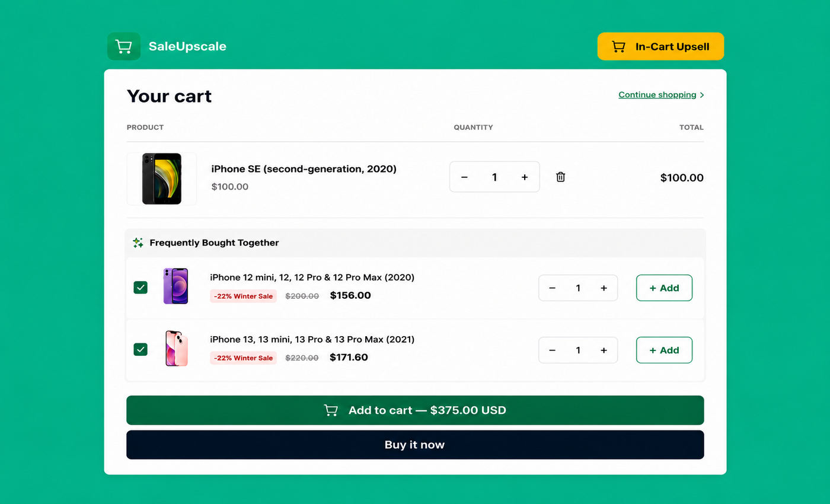Screen dimensions: 830x504
Task: Decrease iPhone 13 quantity with minus
Action: tap(552, 350)
